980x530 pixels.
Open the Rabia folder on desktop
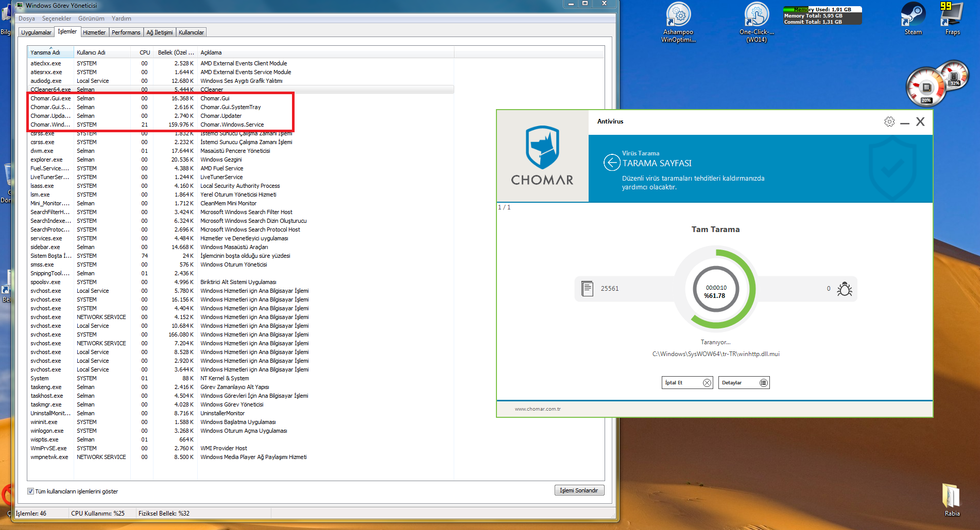pos(952,500)
